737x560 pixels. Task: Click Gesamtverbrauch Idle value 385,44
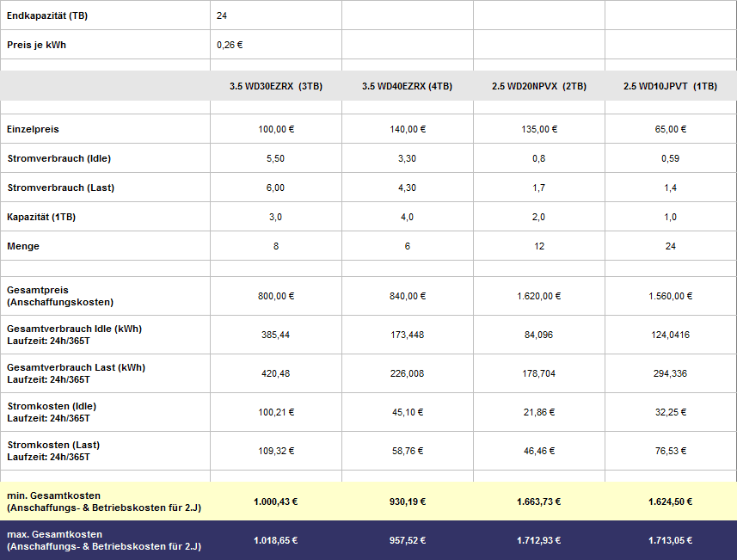276,335
